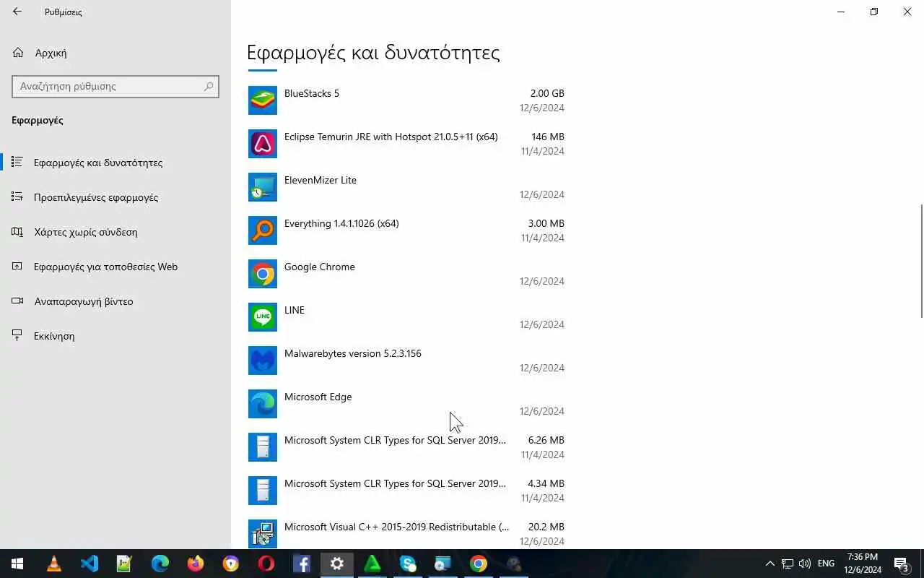Click the Malwarebytes app icon
The image size is (924, 578).
point(263,361)
